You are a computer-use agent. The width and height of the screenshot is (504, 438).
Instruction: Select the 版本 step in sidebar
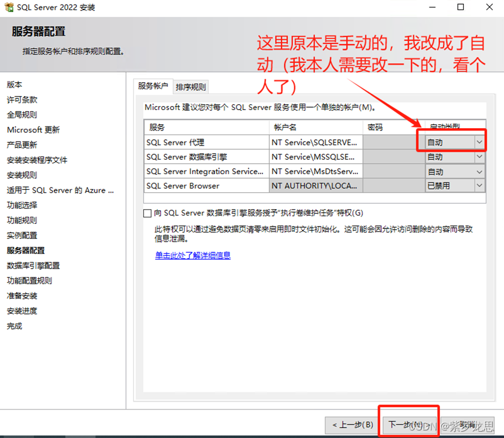(15, 85)
